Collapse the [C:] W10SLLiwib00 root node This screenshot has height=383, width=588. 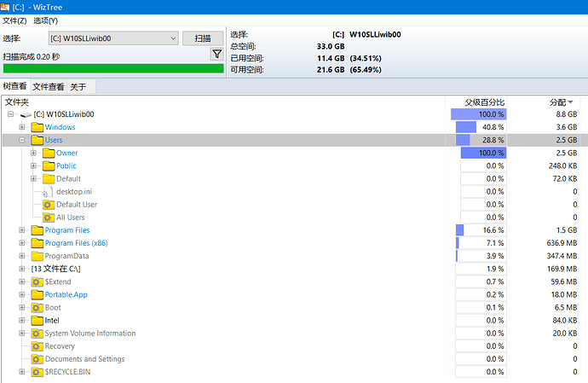tap(11, 114)
